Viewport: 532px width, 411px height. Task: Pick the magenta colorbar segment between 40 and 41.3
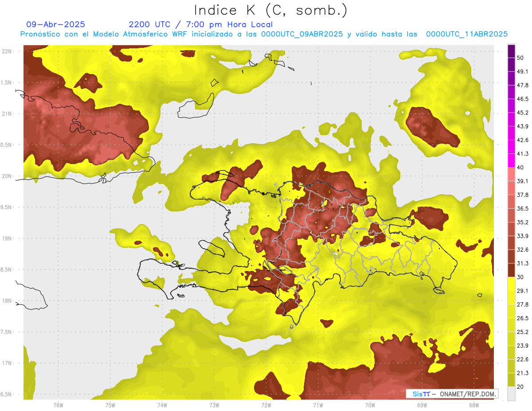[x=511, y=160]
